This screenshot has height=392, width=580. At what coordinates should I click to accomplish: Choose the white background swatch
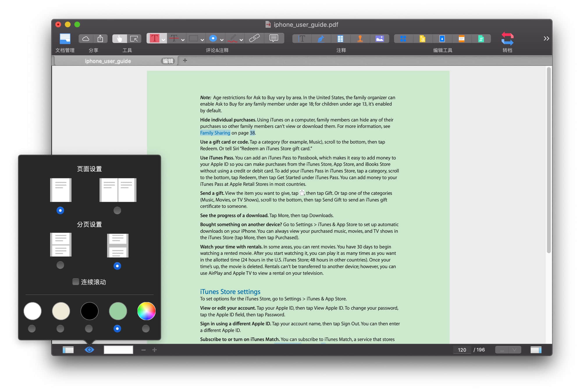pos(32,311)
